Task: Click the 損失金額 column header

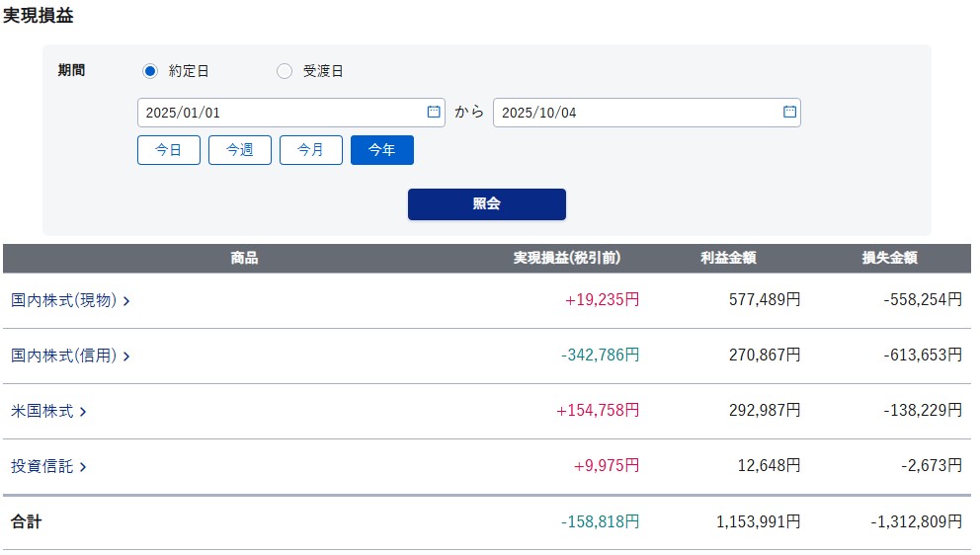Action: tap(889, 259)
